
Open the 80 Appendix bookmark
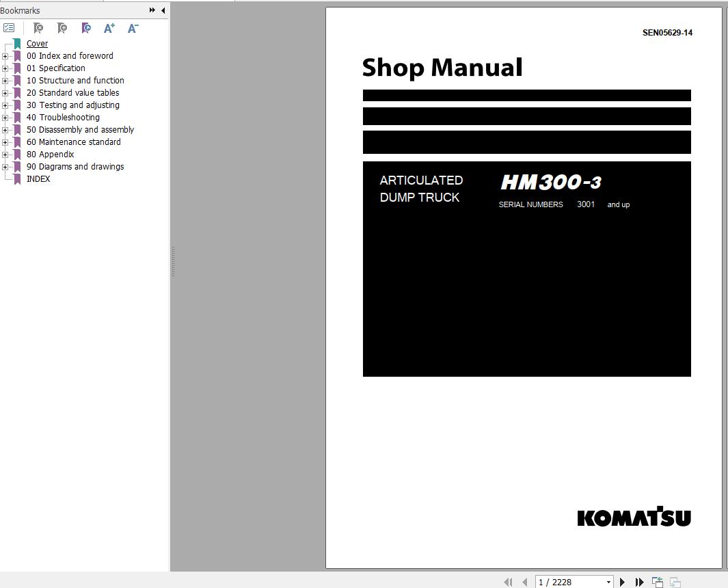click(50, 155)
